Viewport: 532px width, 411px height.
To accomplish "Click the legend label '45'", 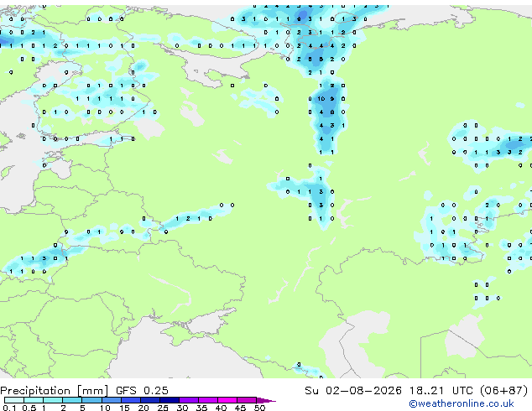I will 240,408.
